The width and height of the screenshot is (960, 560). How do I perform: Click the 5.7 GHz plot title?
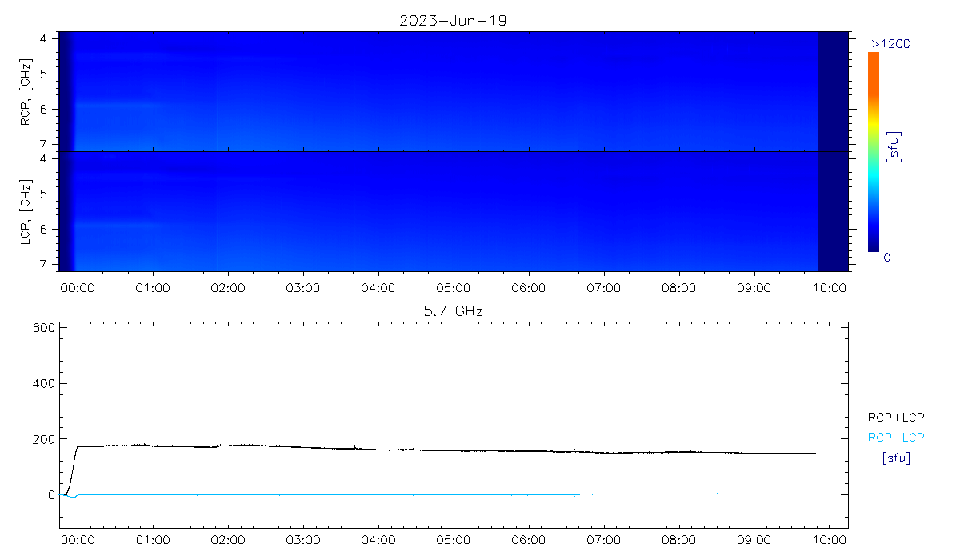tap(453, 310)
